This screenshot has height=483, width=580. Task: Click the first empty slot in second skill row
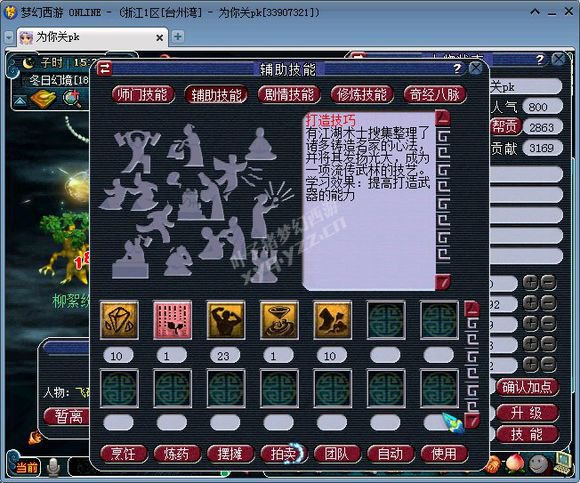pos(119,388)
